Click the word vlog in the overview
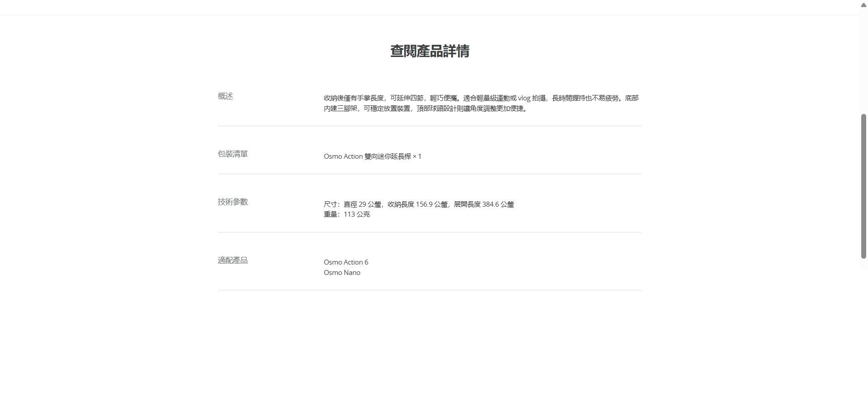The height and width of the screenshot is (393, 868). pyautogui.click(x=524, y=98)
